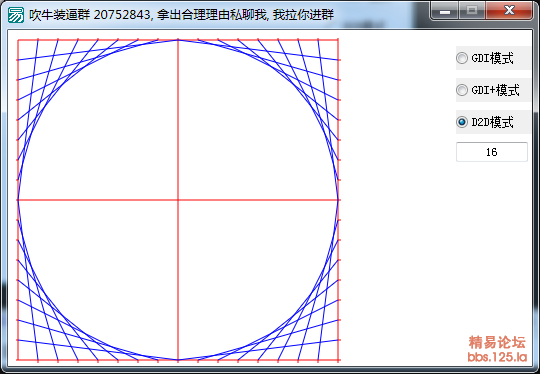
Task: Click the top point of the blue circle
Action: click(x=178, y=40)
